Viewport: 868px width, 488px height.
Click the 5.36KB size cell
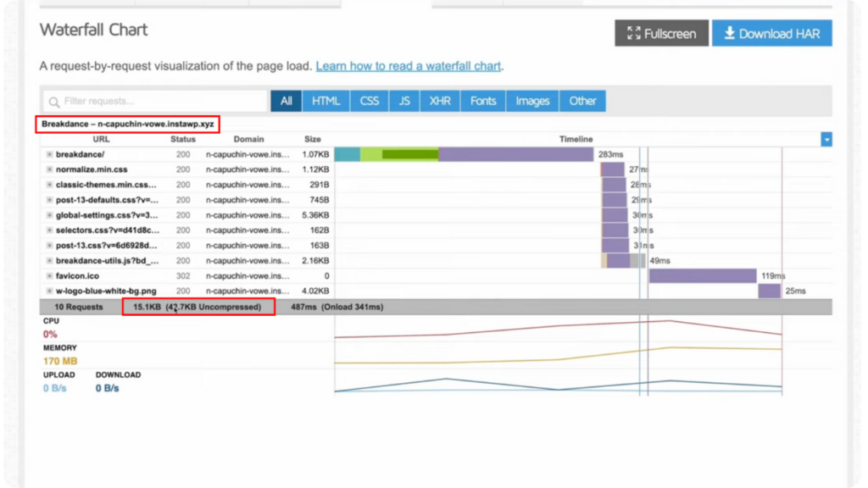315,215
